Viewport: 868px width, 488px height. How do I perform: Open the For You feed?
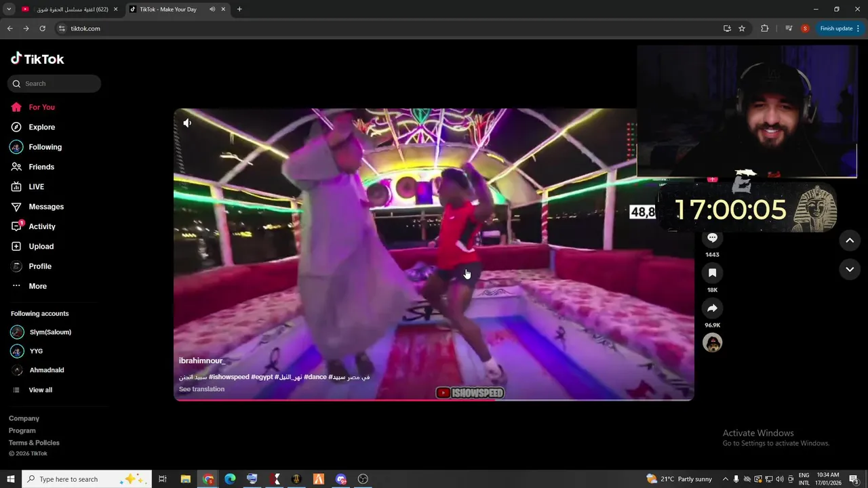tap(33, 107)
